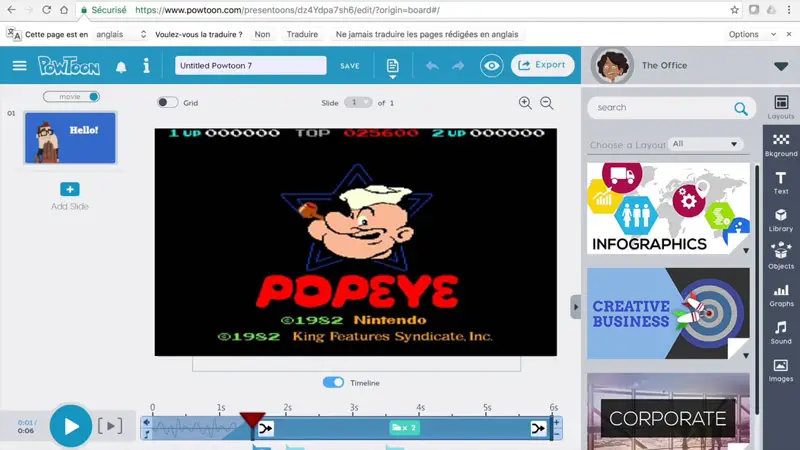Screen dimensions: 800x450
Task: Click the search magnifier icon
Action: coord(741,108)
